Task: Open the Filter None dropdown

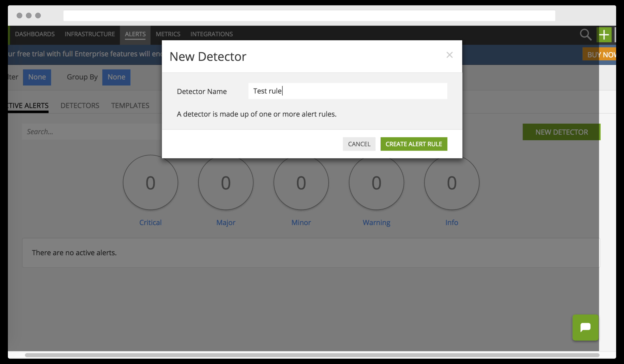Action: click(37, 77)
